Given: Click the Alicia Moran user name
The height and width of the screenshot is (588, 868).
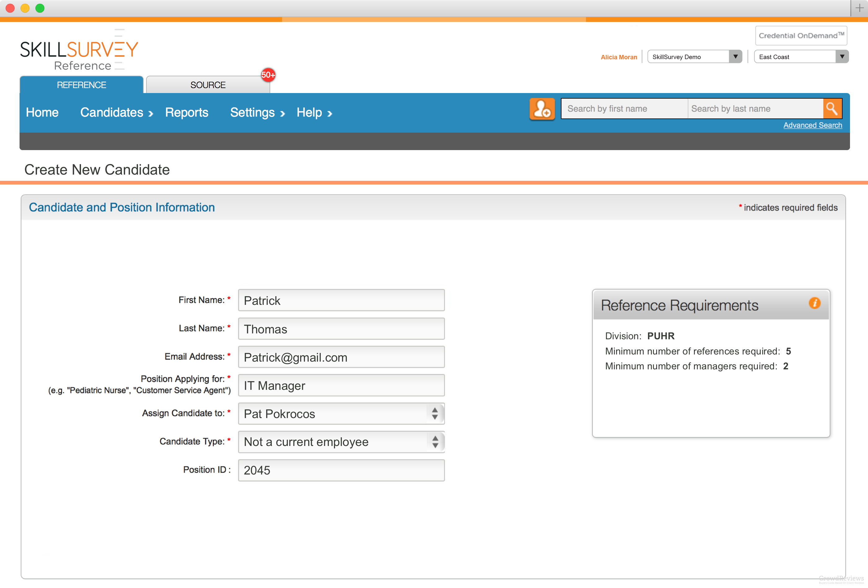Looking at the screenshot, I should (619, 57).
